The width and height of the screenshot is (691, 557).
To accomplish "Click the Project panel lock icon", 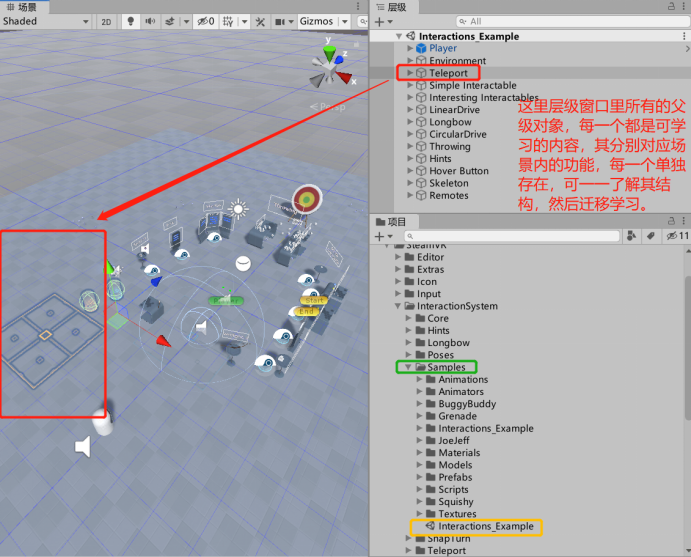I will pos(671,221).
